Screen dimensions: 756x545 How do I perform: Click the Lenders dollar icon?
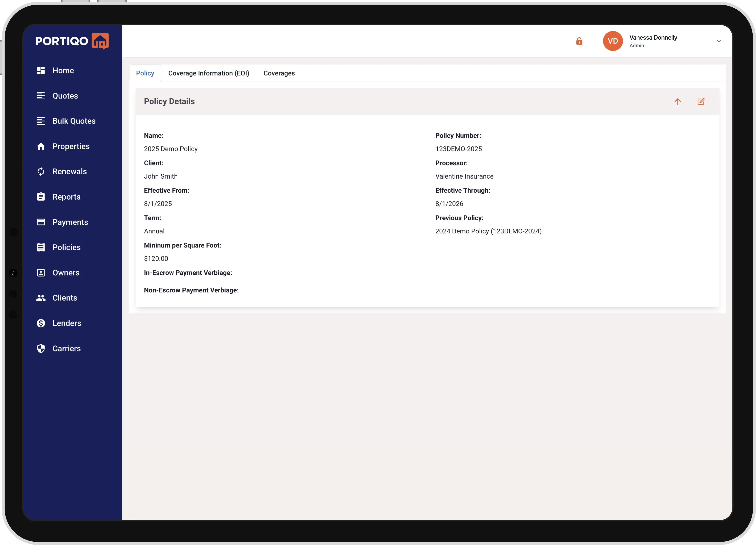(41, 323)
